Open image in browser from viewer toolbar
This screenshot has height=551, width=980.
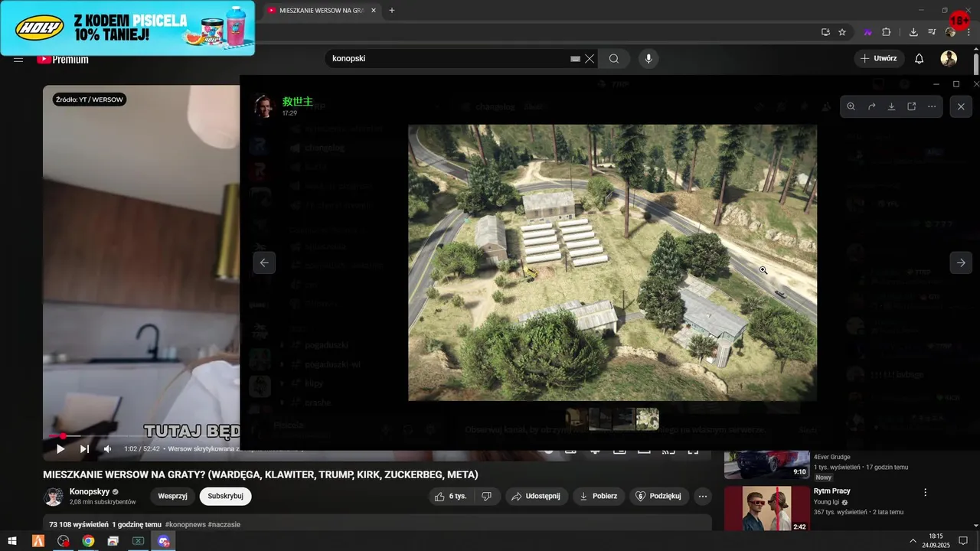pos(911,106)
